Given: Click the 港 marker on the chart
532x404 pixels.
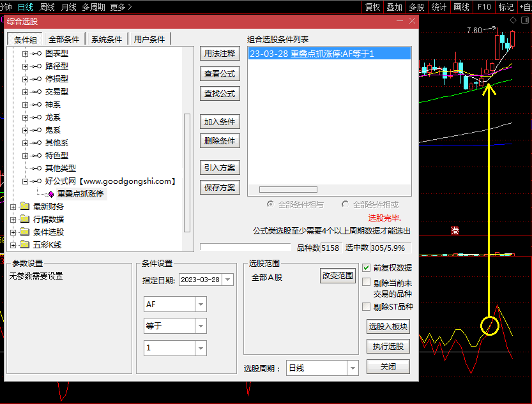Looking at the screenshot, I should [455, 230].
